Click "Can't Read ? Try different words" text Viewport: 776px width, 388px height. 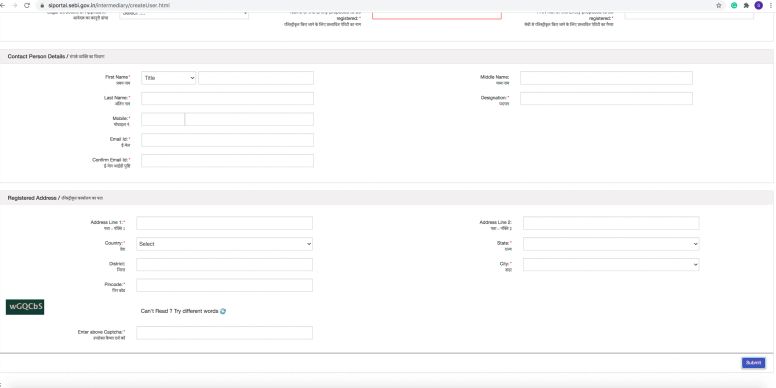(x=180, y=311)
